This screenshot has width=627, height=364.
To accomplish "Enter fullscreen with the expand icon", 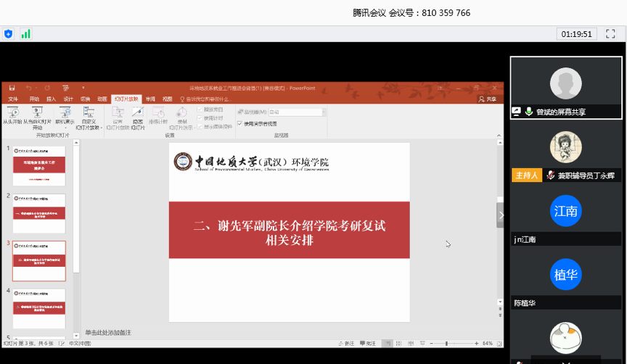I will 611,33.
